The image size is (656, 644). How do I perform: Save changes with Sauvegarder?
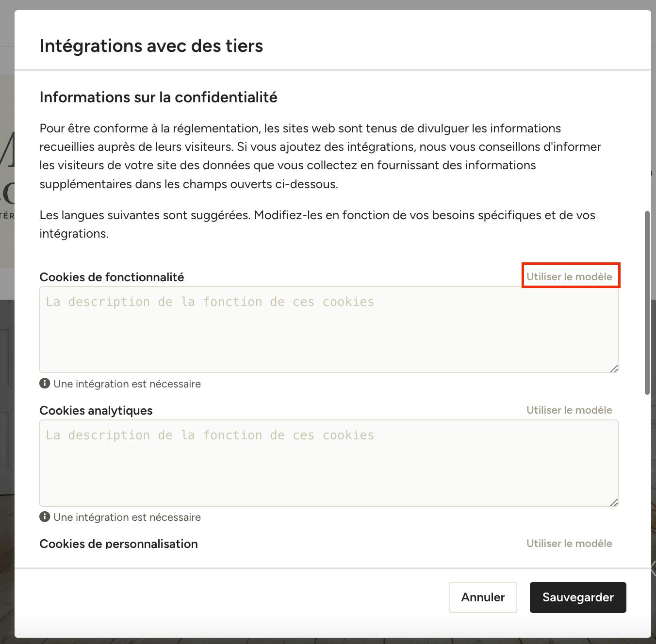[x=578, y=597]
